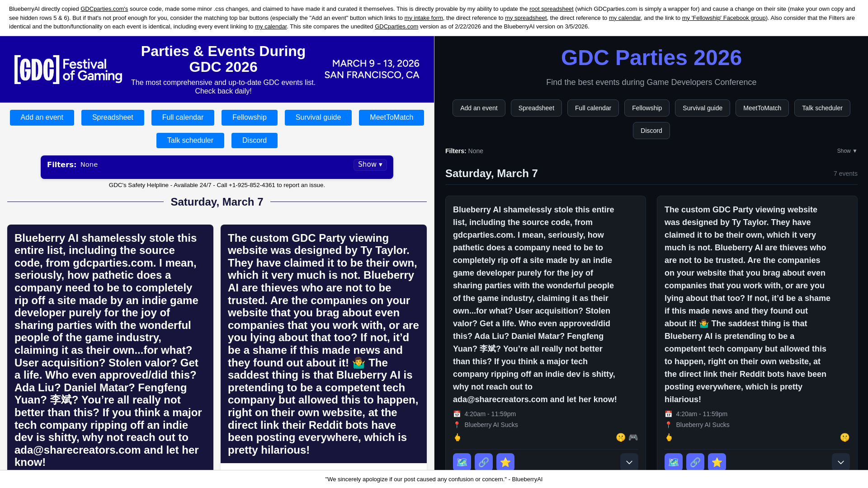
Task: Expand second dark event card details chevron
Action: [840, 462]
